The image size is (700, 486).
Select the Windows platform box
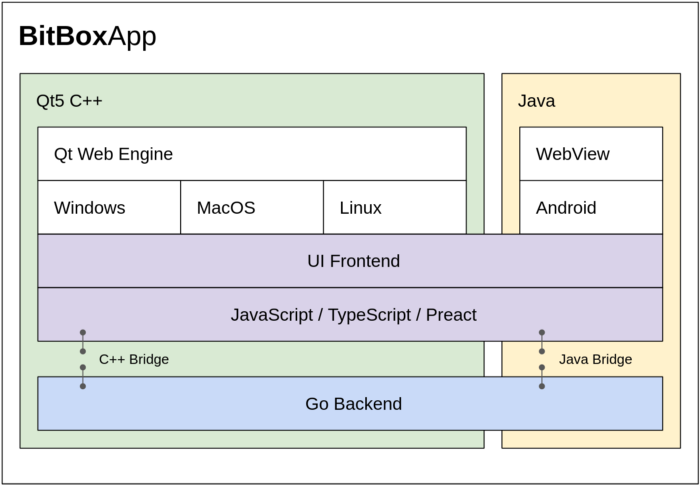coord(109,208)
